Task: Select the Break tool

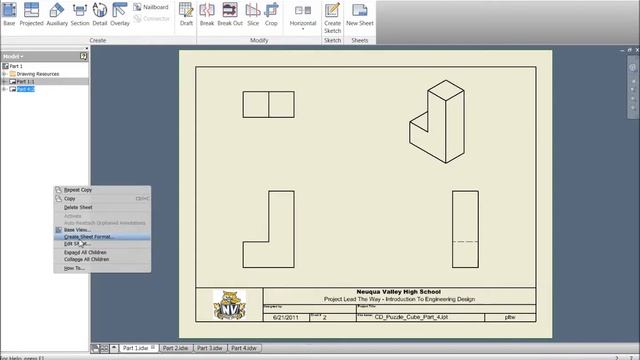Action: pos(207,14)
